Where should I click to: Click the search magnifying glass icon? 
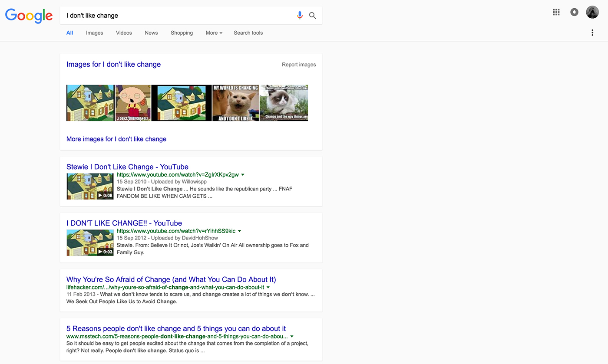[312, 15]
